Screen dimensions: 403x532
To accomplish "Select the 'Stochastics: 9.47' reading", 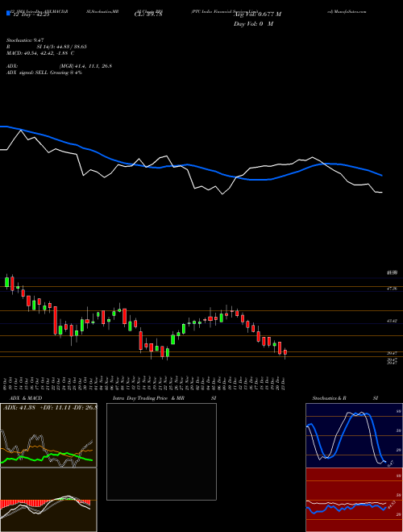I will [25, 40].
